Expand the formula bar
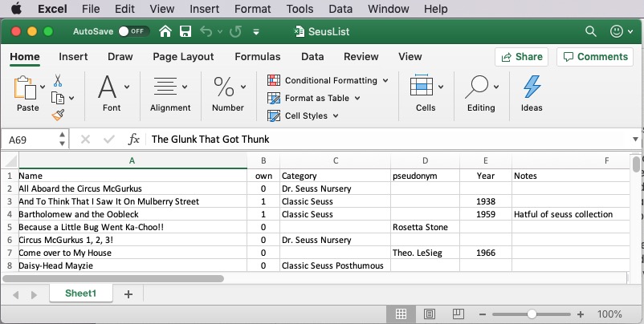This screenshot has width=644, height=324. tap(635, 140)
